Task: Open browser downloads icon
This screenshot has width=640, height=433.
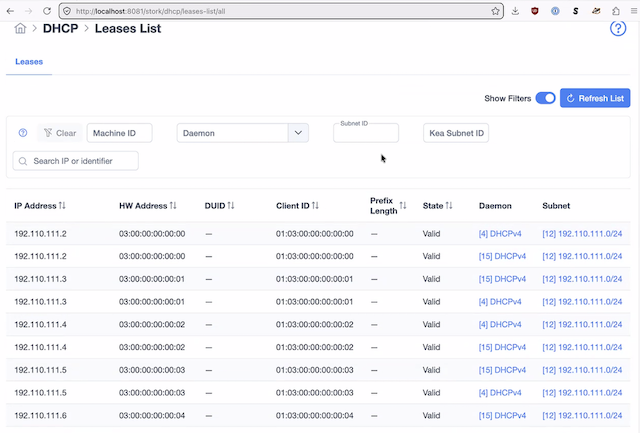Action: pos(515,11)
